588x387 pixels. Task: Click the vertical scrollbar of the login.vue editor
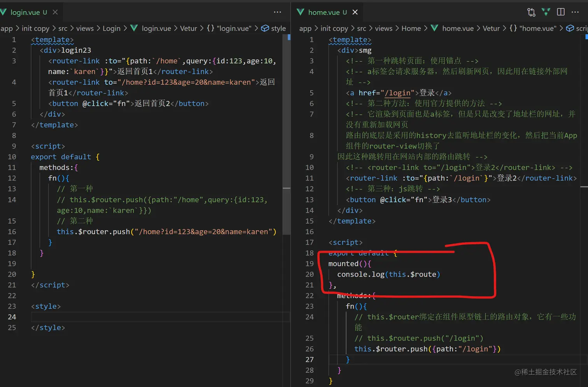(x=287, y=134)
